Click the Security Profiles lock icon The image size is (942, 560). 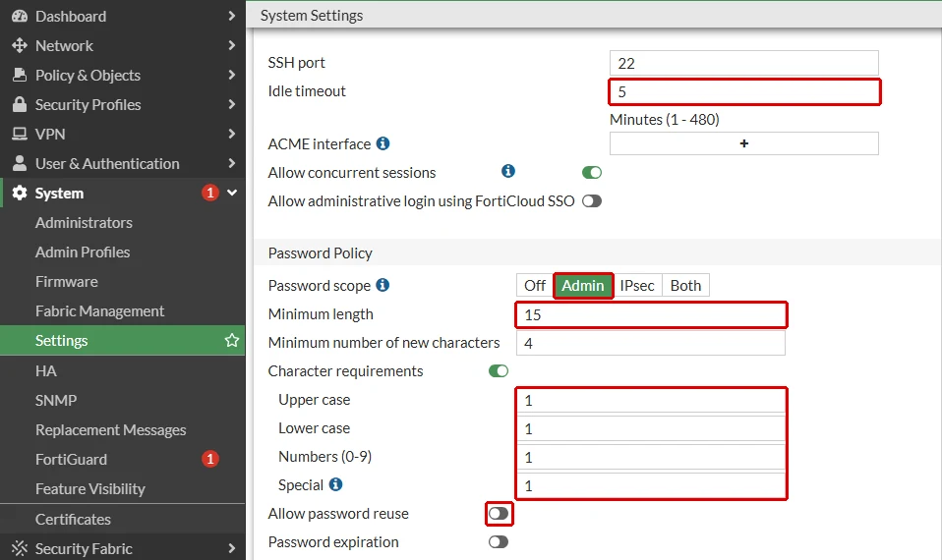(20, 104)
